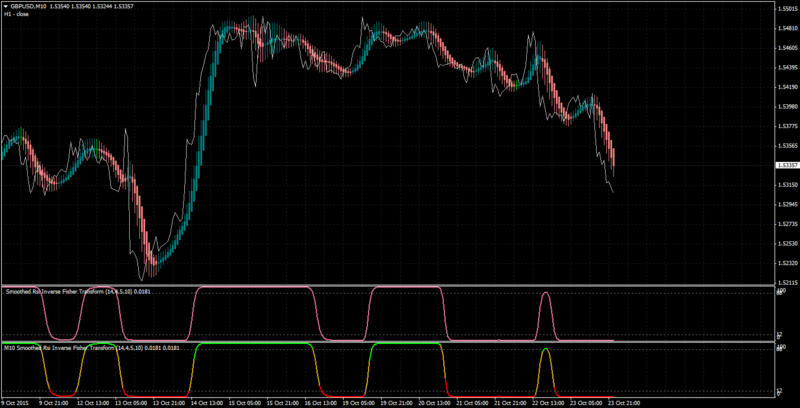Click the 1.52115 price scale label

[785, 283]
